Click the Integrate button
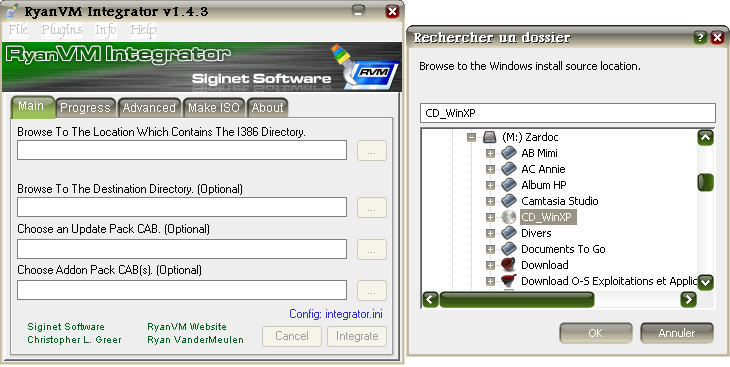Screen dimensions: 730x367 click(x=357, y=336)
